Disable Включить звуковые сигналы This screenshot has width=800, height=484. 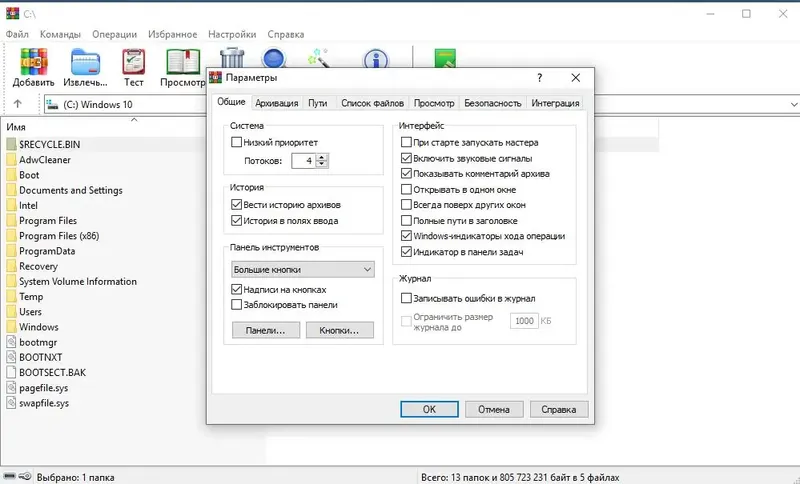pos(406,158)
